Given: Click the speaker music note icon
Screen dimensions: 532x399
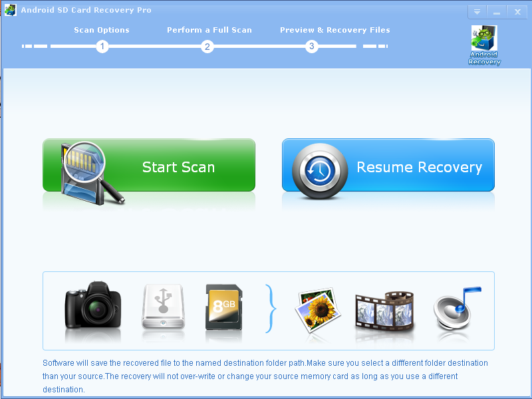Looking at the screenshot, I should 456,309.
